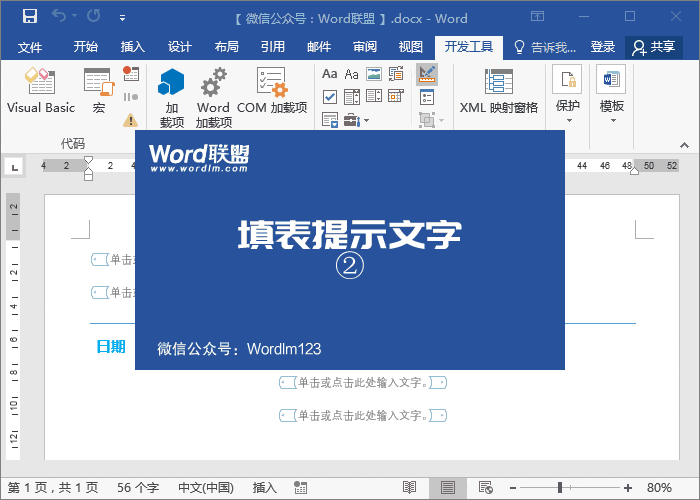The image size is (700, 500).
Task: Collapse the ribbon with the chevron arrow
Action: pos(684,145)
